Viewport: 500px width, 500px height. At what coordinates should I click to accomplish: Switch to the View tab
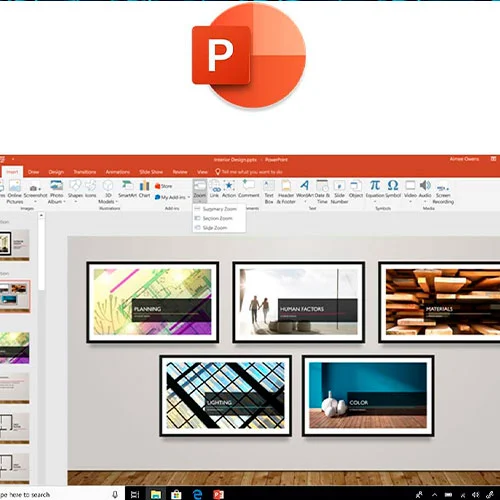(202, 172)
